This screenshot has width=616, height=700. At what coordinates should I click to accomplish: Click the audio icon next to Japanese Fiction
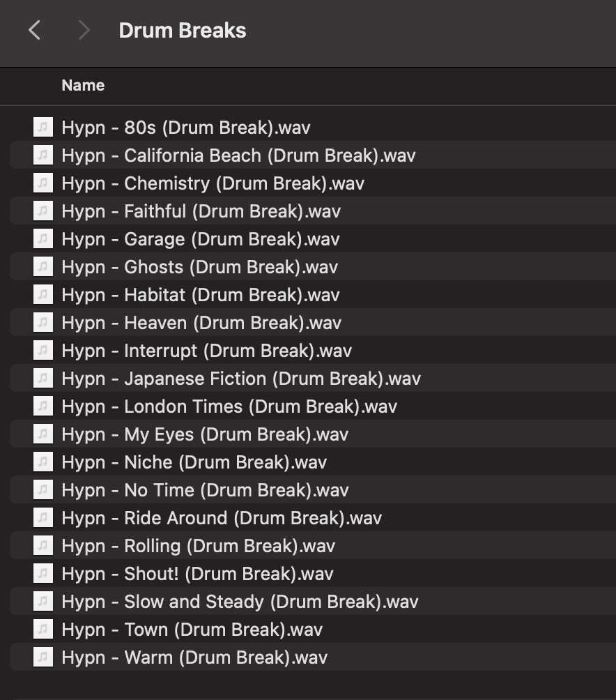(43, 379)
